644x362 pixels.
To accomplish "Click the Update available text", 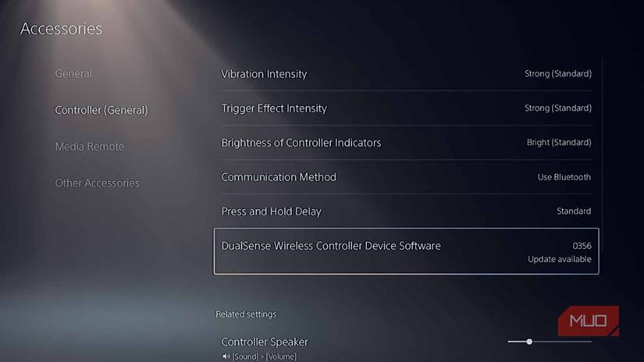I will (x=560, y=259).
